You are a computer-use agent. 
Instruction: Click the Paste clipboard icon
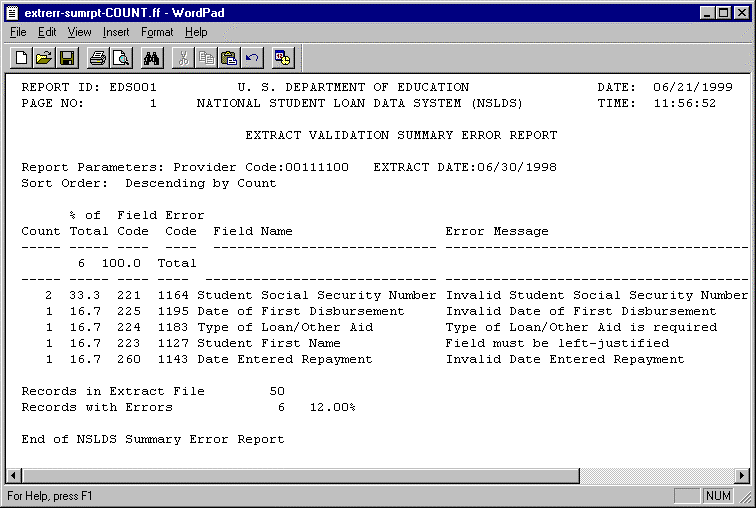(229, 58)
